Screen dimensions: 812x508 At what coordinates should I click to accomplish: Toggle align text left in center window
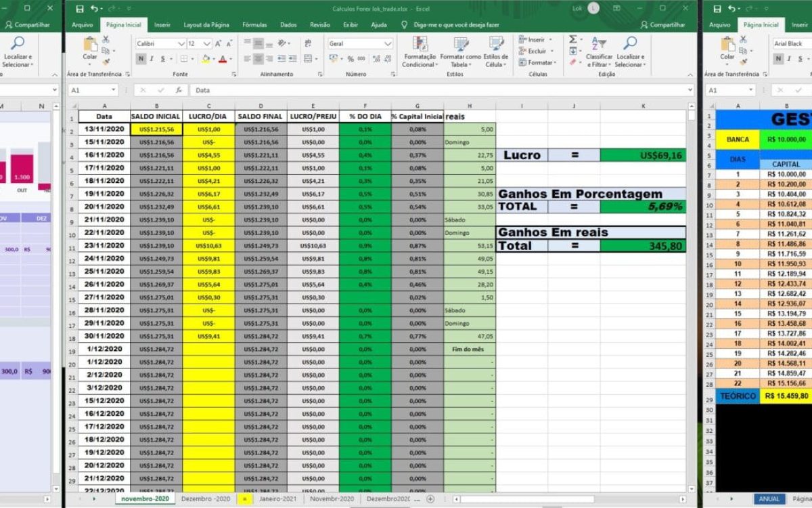247,59
